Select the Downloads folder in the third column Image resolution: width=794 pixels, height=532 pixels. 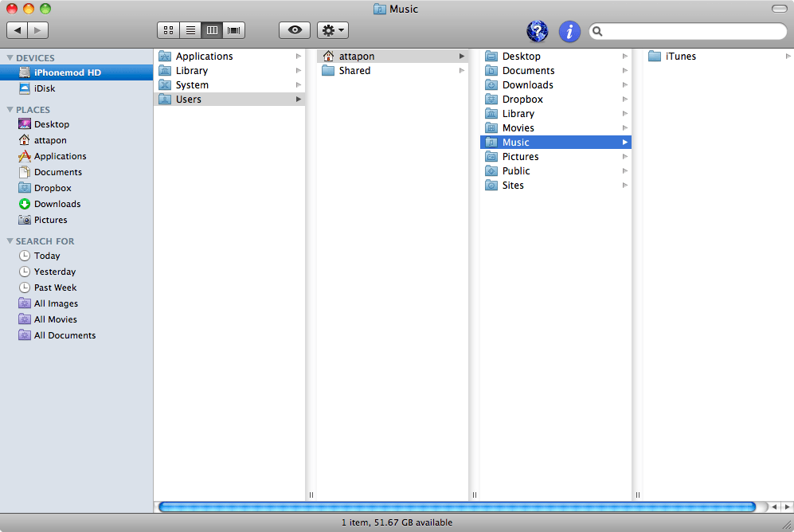(556, 85)
